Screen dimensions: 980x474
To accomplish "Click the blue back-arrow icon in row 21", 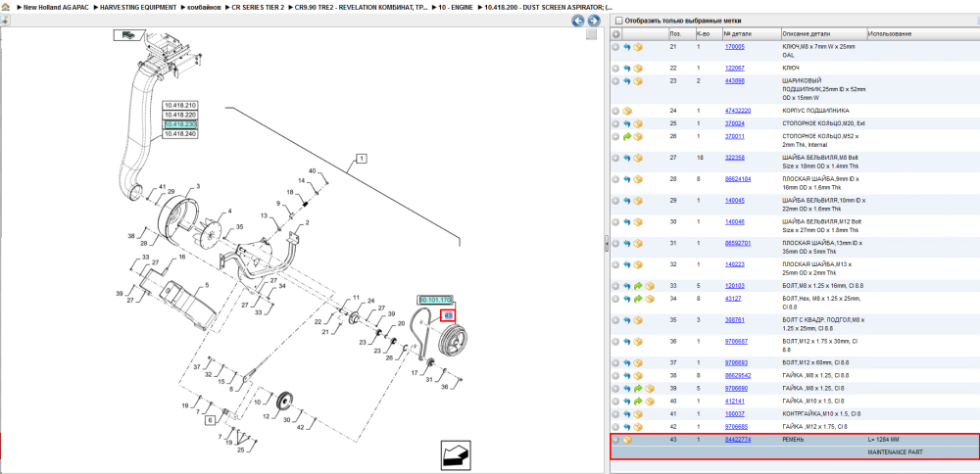I will [x=627, y=47].
